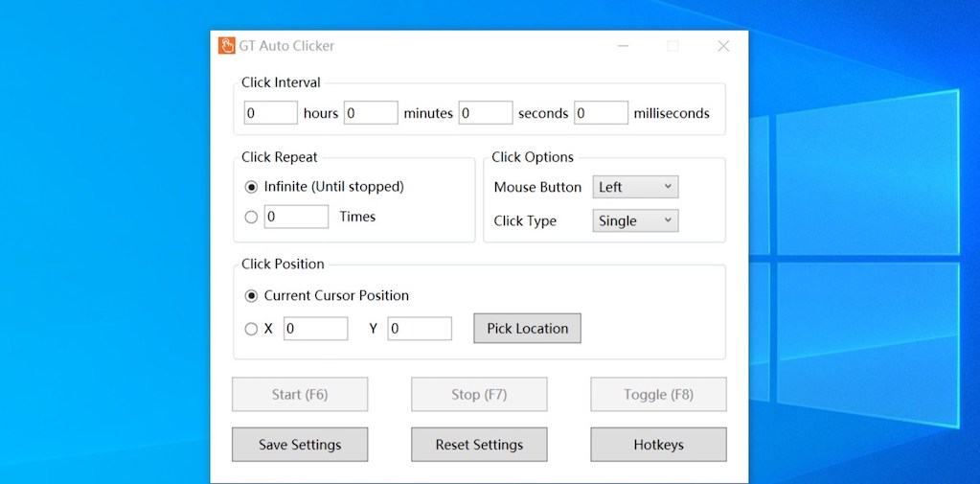Focus the hours interval input field

point(270,113)
